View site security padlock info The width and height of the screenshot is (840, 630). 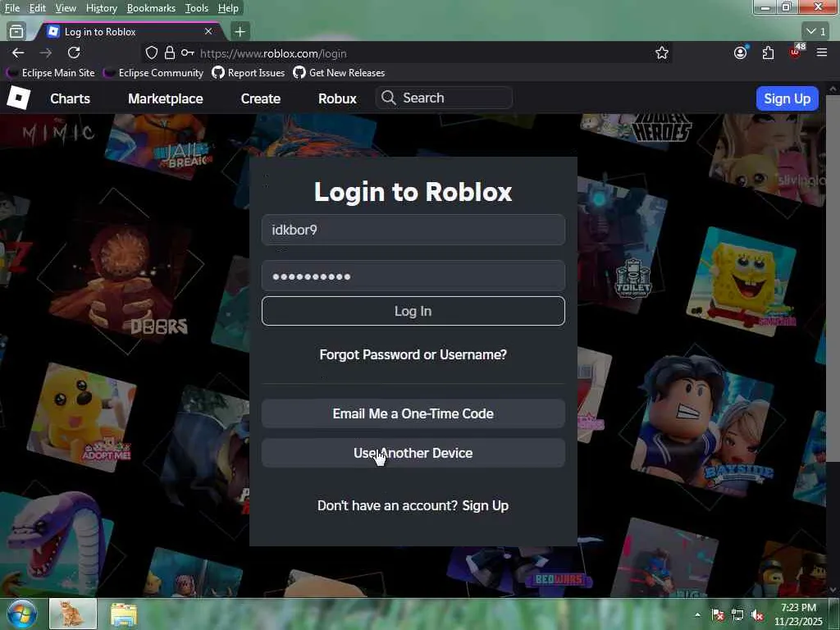tap(169, 53)
